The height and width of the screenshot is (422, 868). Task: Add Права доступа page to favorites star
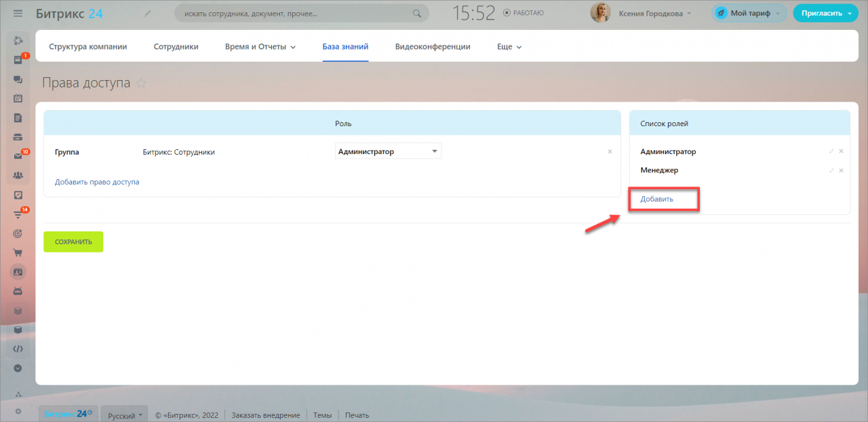[x=141, y=83]
